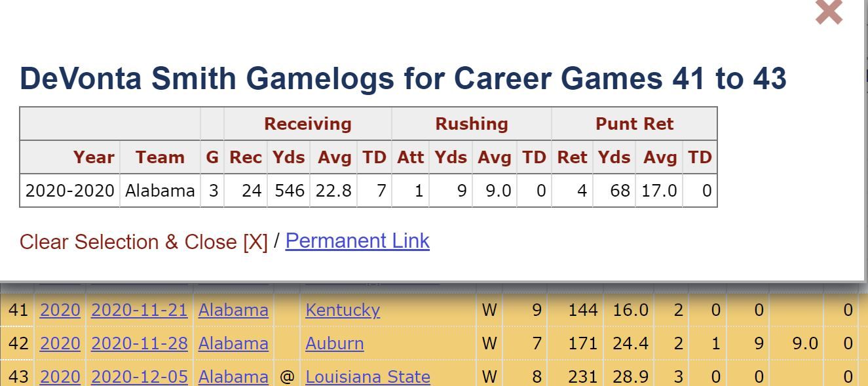Open the 2020 year link in row 42

coord(60,343)
